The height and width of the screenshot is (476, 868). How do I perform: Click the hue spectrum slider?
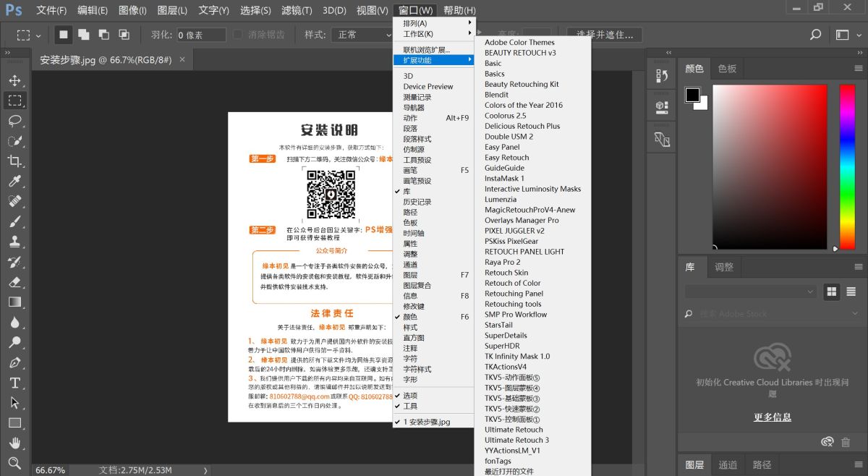tap(846, 167)
